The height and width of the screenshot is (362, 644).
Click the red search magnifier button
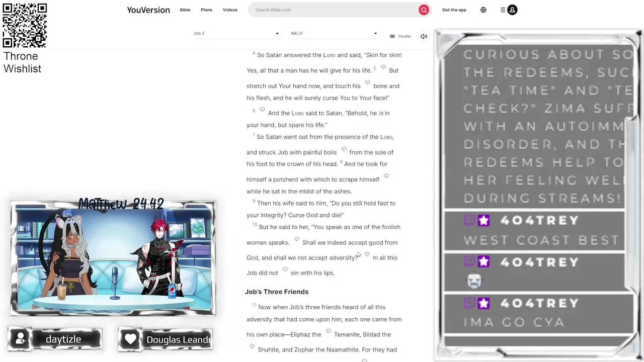(424, 10)
